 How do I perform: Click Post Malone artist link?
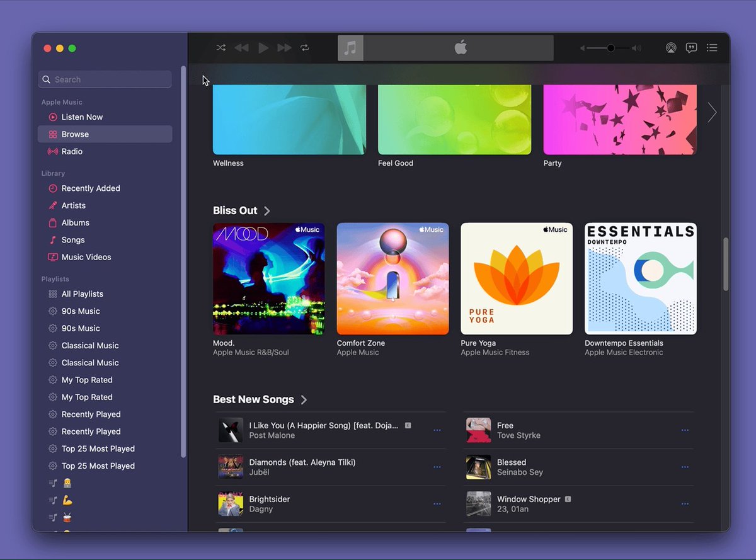pyautogui.click(x=272, y=435)
